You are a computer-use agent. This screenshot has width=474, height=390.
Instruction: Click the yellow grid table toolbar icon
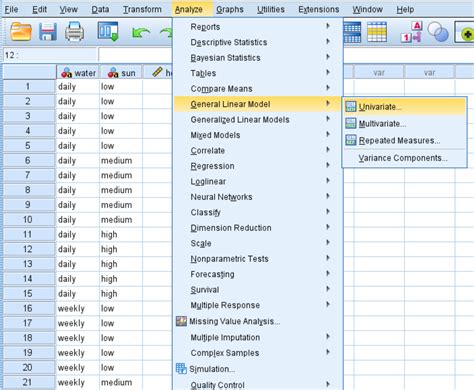pos(377,32)
